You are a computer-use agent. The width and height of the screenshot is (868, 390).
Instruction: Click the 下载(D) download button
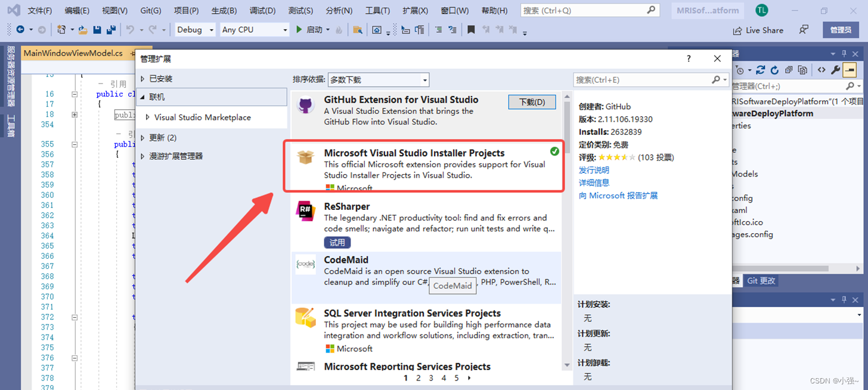[x=532, y=102]
